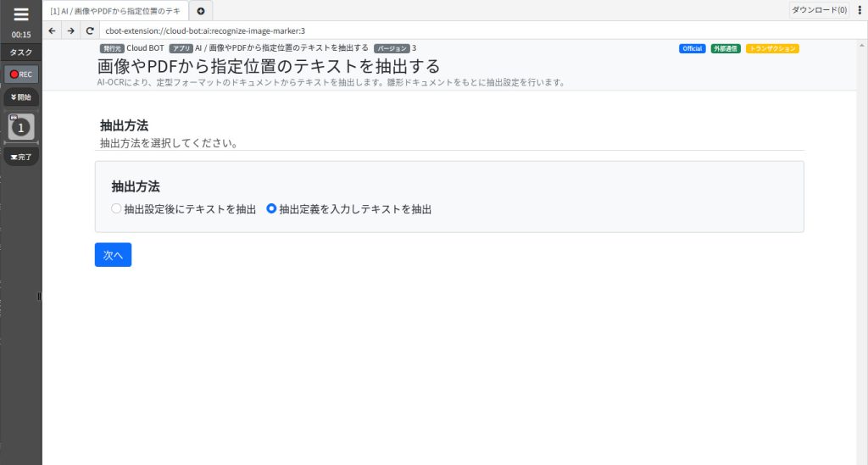868x465 pixels.
Task: Switch to the AI / 画像やPDF tab
Action: (x=115, y=11)
